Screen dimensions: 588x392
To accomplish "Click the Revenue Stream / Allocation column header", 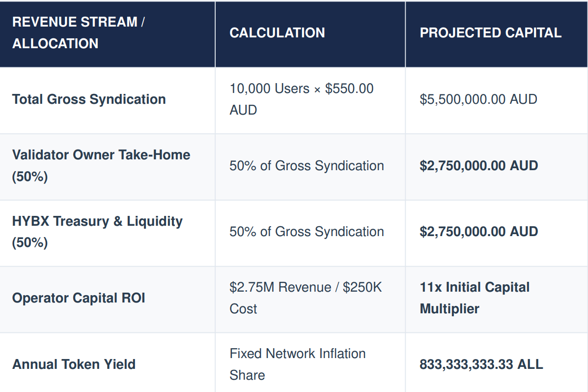I will click(x=79, y=32).
